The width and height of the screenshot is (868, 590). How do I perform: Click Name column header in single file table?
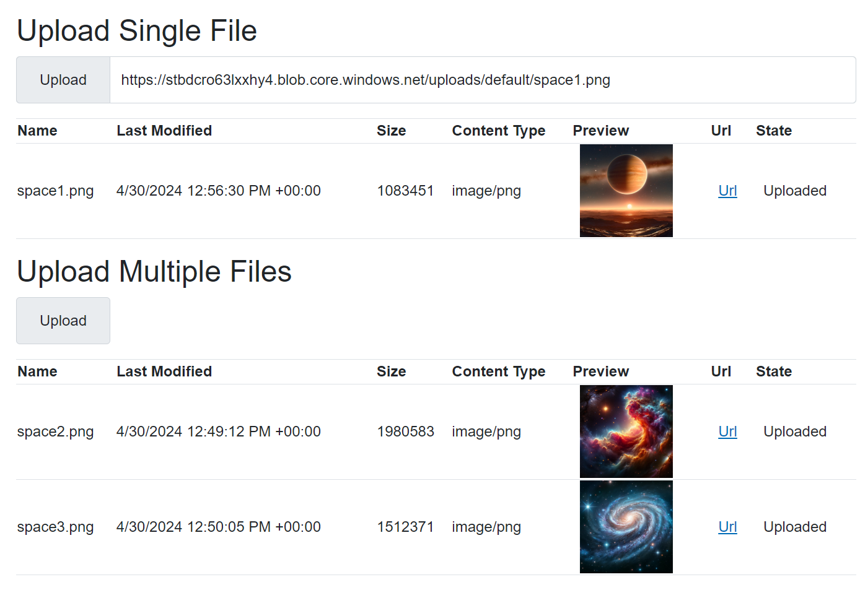point(37,131)
